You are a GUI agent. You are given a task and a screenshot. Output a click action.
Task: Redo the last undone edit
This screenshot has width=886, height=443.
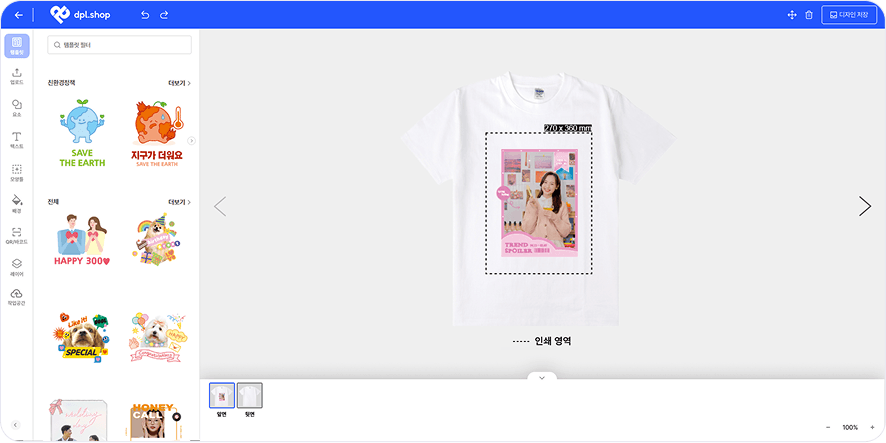[x=164, y=15]
